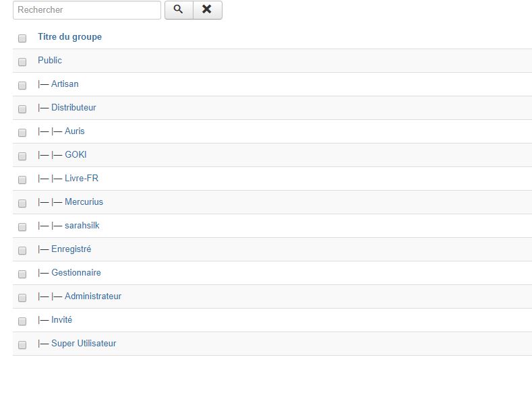Check the box for the Public group
532x409 pixels.
coord(22,62)
